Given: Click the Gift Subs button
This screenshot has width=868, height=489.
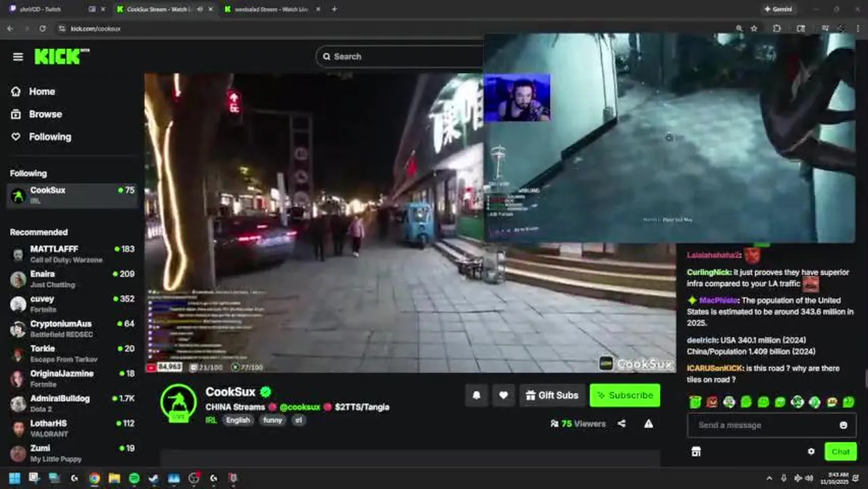Looking at the screenshot, I should (552, 395).
